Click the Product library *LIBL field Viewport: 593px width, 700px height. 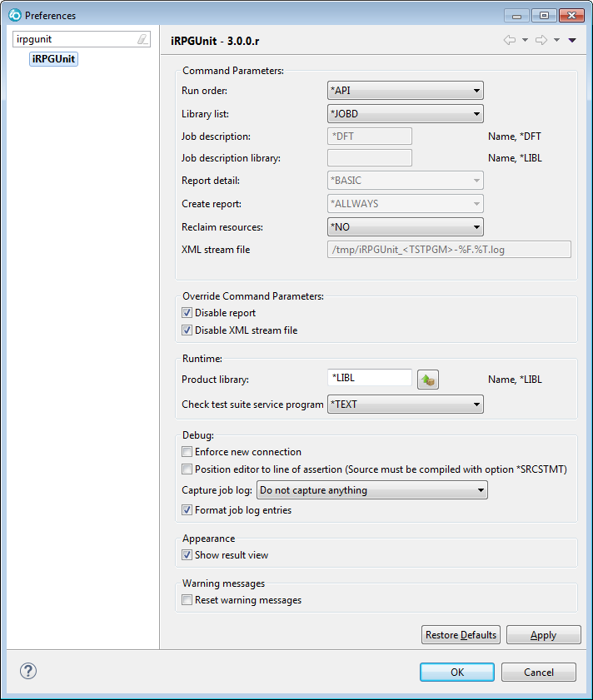click(370, 378)
